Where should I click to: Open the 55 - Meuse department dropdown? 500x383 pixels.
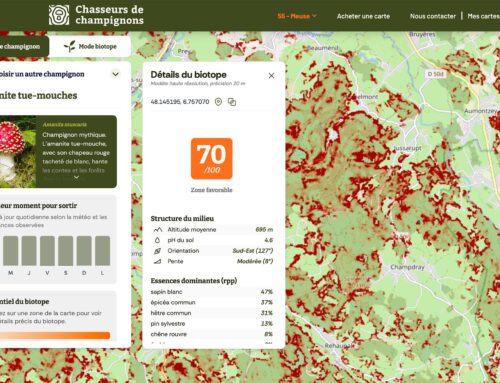(297, 16)
